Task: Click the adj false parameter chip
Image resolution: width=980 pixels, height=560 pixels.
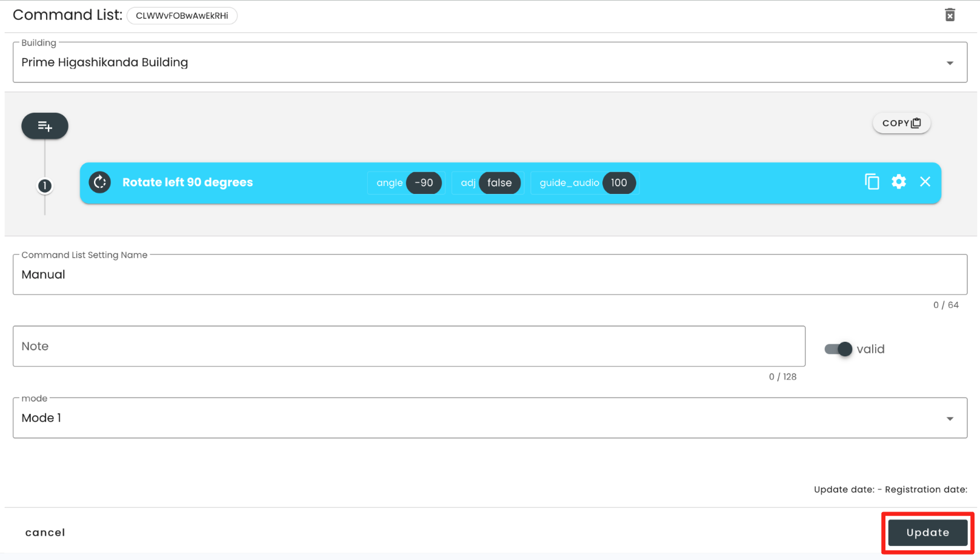Action: click(x=488, y=183)
